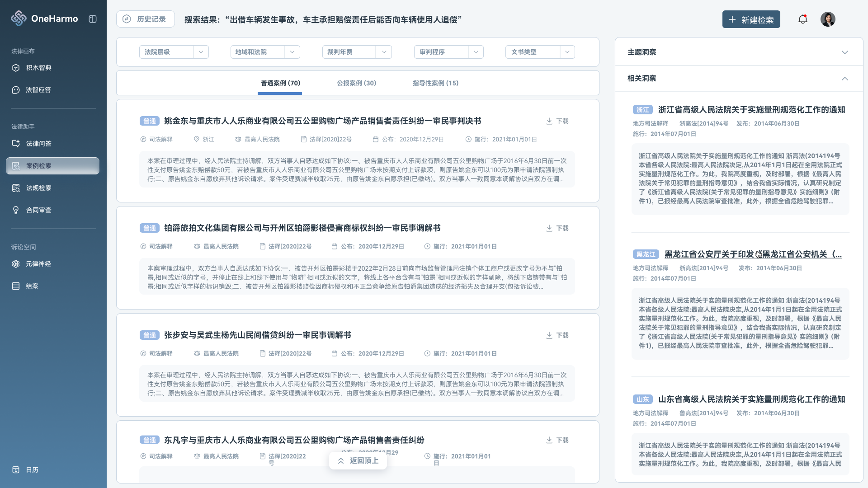Click 返回顶上 back-to-top button

tap(358, 461)
